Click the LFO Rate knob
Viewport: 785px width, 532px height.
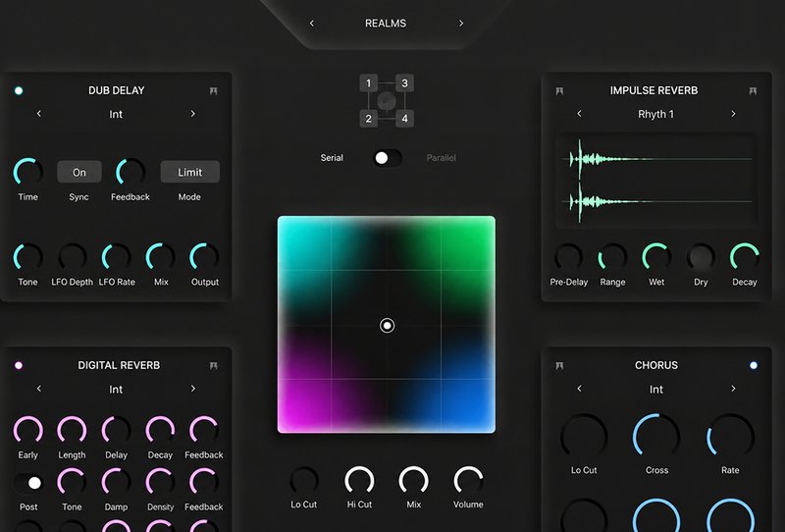pyautogui.click(x=116, y=257)
